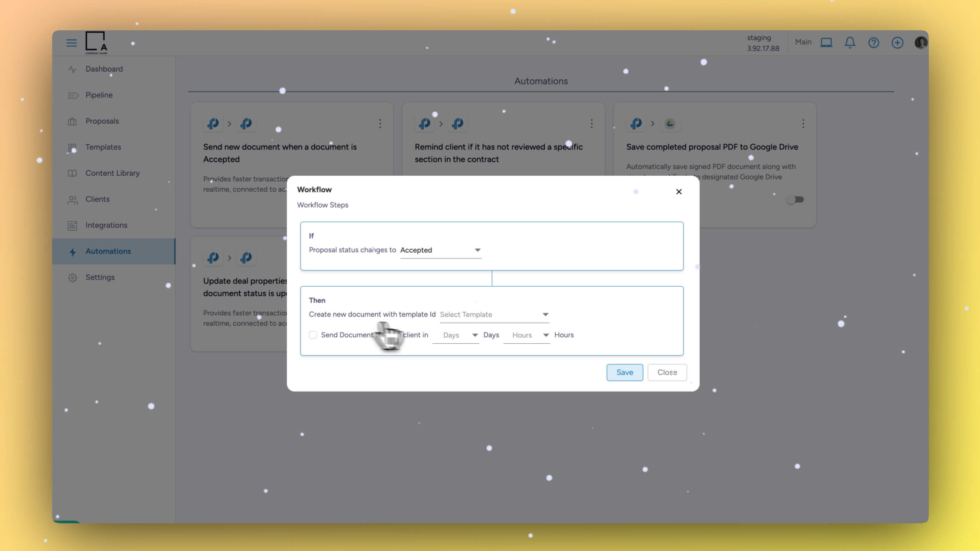The height and width of the screenshot is (551, 980).
Task: Close the Workflow dialog with X
Action: tap(679, 192)
